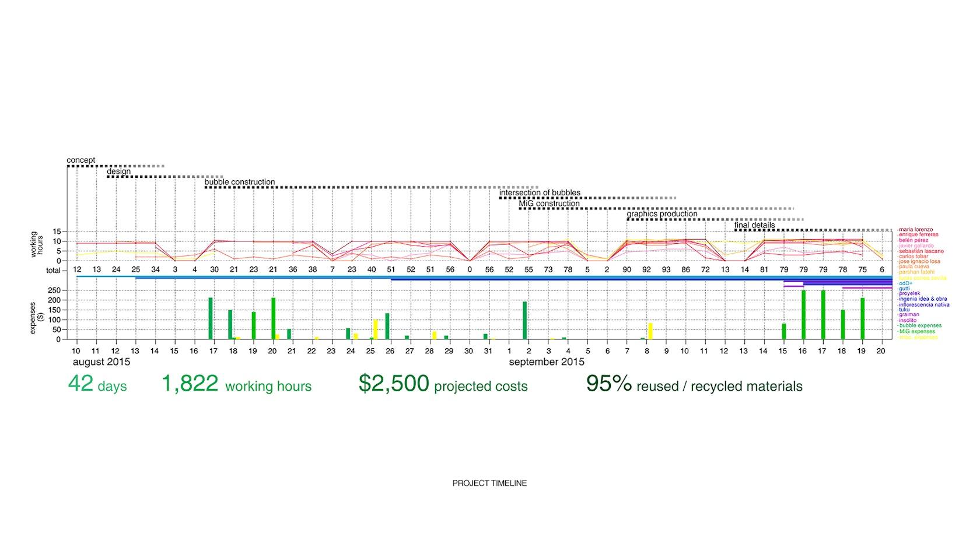Click total hours value '86'

(x=685, y=270)
